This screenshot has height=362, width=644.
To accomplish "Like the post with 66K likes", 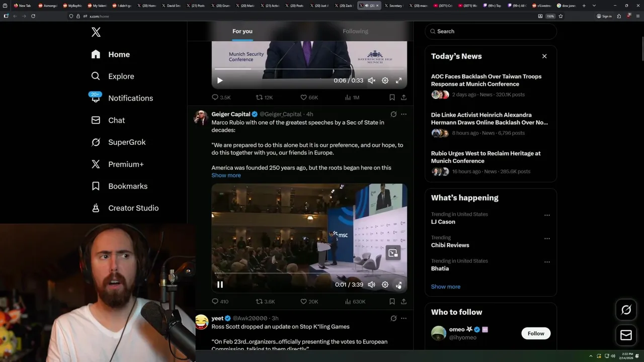I will 309,98.
